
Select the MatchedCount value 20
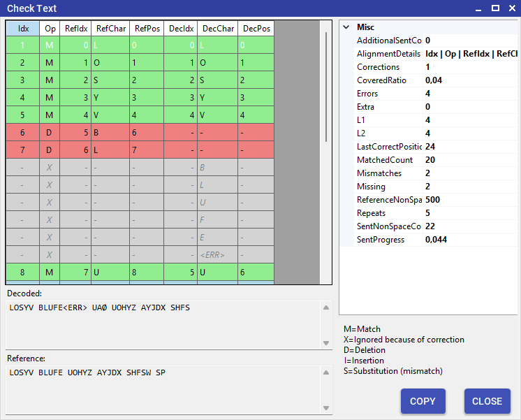(430, 160)
